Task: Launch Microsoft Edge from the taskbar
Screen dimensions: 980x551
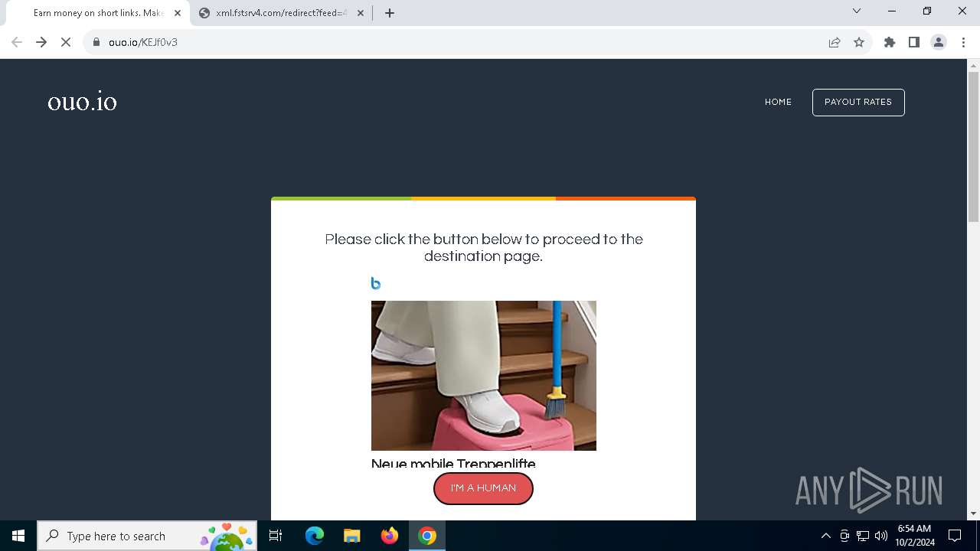Action: pos(315,536)
